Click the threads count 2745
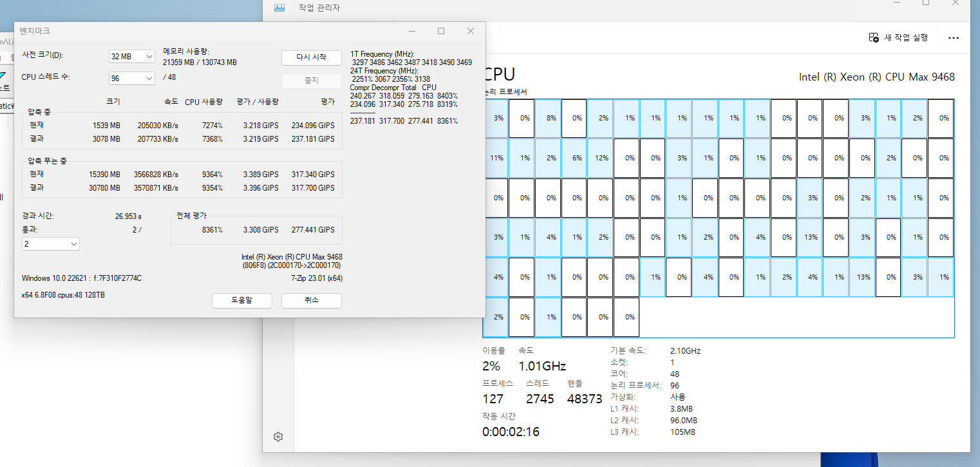980x467 pixels. [540, 399]
